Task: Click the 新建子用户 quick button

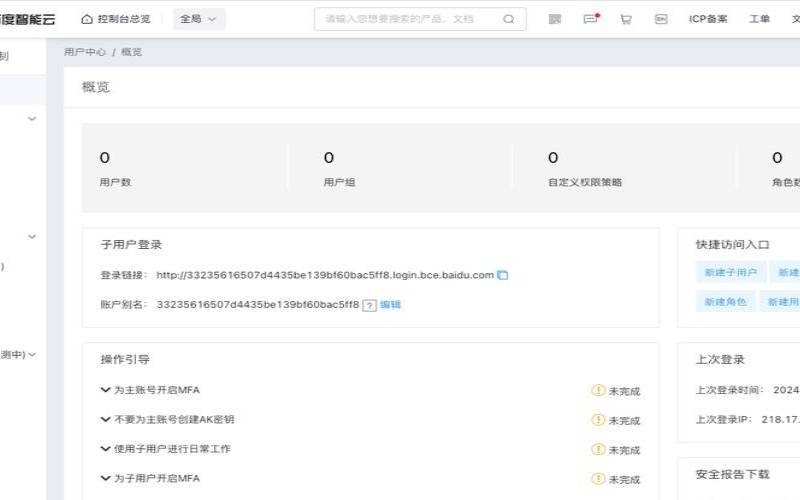Action: [x=731, y=272]
